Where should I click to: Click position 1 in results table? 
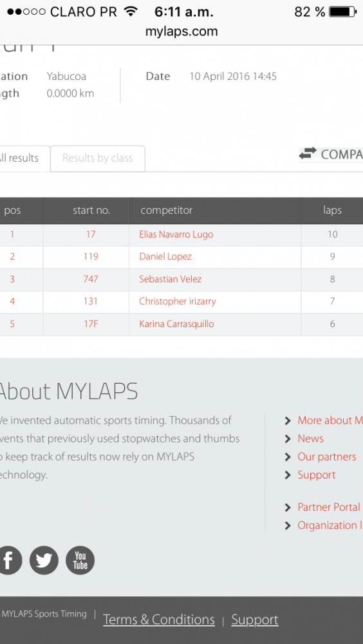pyautogui.click(x=12, y=234)
